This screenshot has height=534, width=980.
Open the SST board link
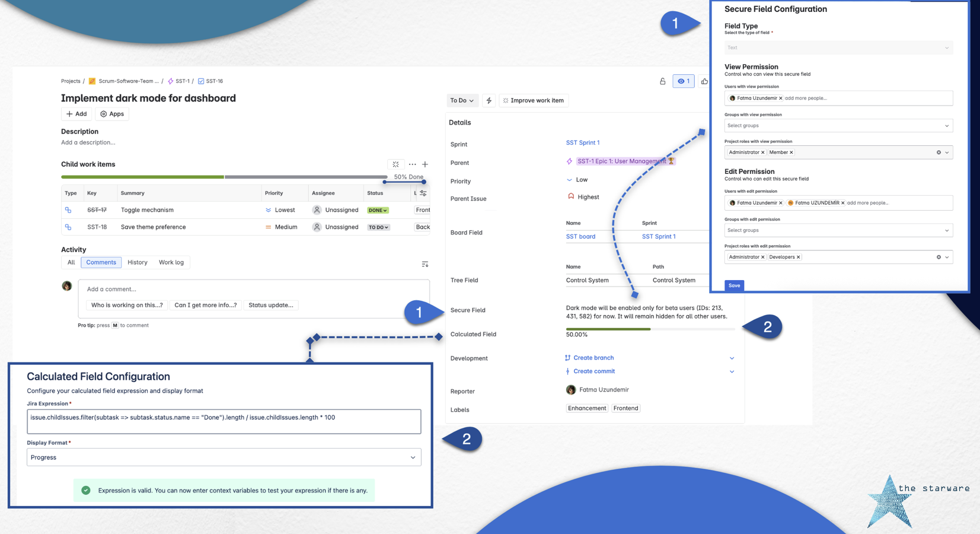point(580,236)
